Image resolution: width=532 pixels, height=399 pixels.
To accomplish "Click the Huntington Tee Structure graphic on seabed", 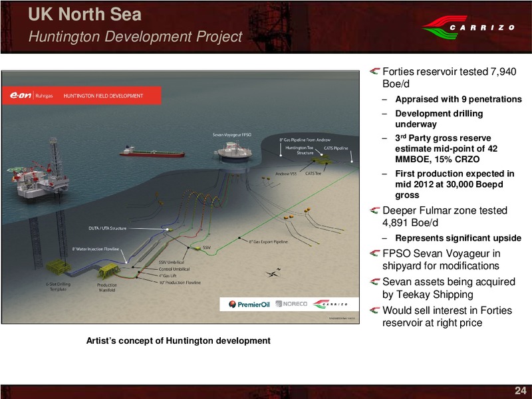I will [x=321, y=159].
